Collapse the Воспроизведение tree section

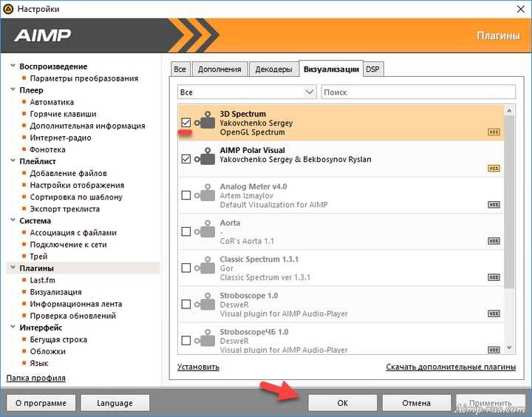pos(13,67)
